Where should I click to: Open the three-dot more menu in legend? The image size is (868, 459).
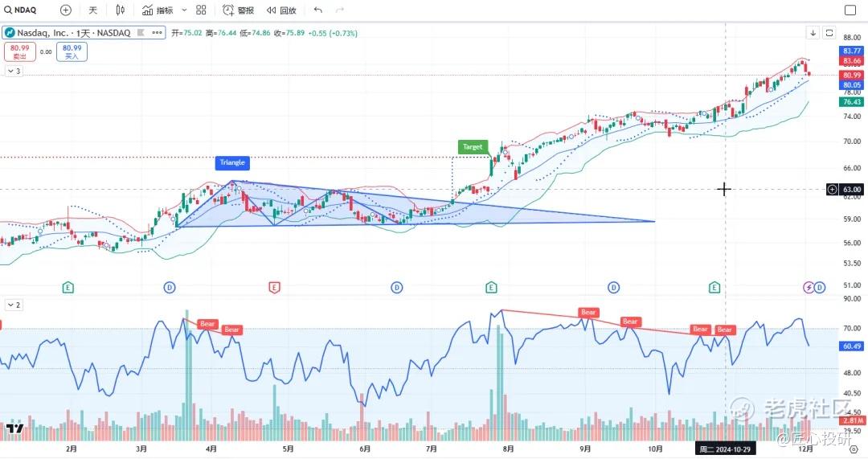coord(158,33)
